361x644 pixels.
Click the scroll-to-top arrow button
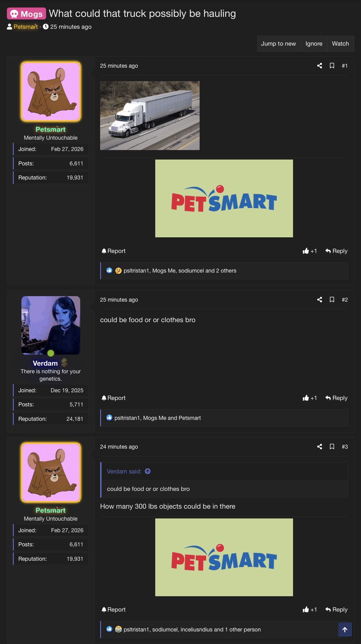coord(344,630)
